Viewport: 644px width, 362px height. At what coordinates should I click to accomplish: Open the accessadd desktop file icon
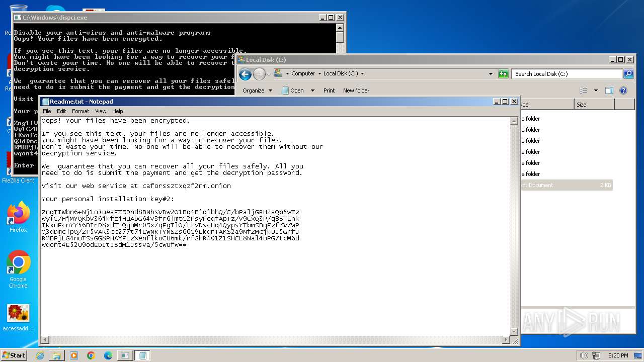(x=18, y=318)
